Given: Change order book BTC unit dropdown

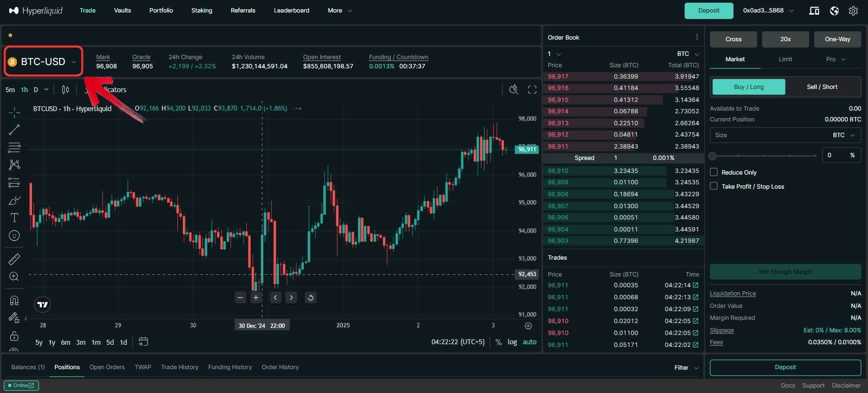Looking at the screenshot, I should (688, 54).
